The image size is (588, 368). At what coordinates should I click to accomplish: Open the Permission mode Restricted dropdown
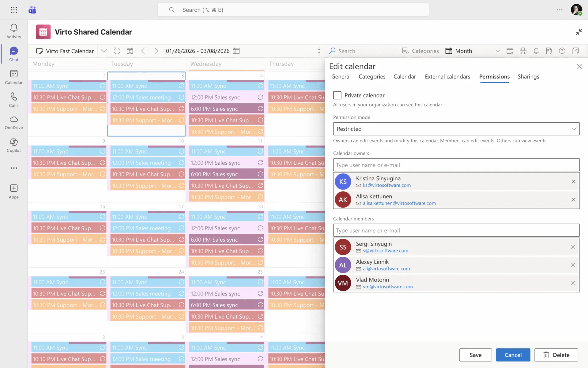click(456, 129)
